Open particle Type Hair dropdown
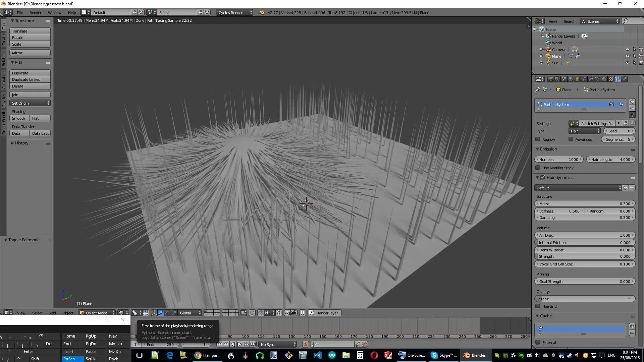The image size is (644, 362). tap(585, 131)
